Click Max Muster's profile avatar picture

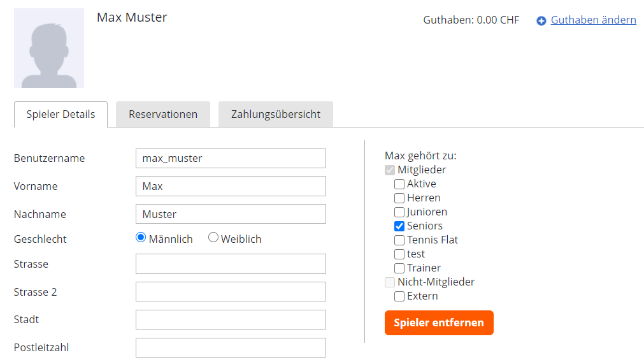pos(49,48)
